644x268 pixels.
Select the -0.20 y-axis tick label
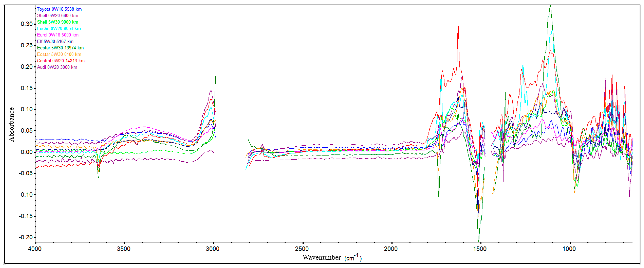(26, 237)
